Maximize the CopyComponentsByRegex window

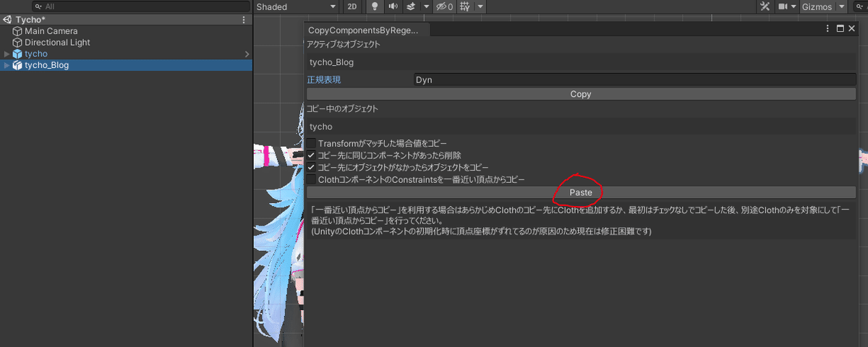pyautogui.click(x=840, y=29)
